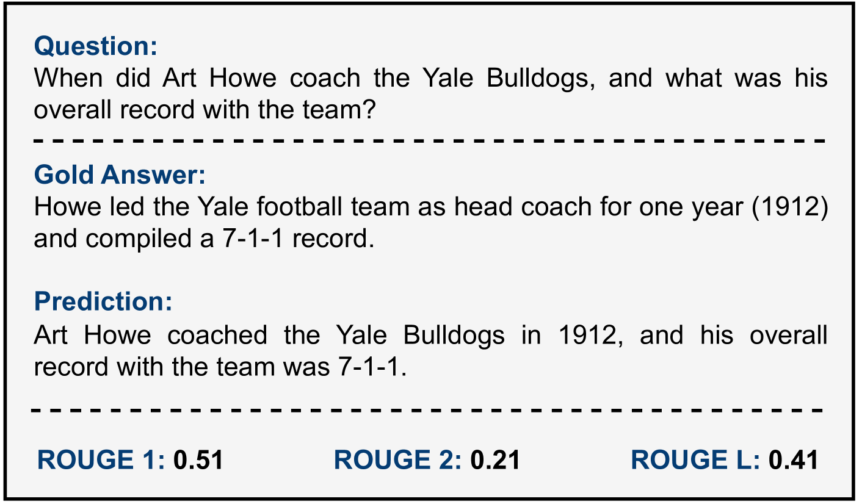Click the "ROUGE 2:" label

(398, 459)
